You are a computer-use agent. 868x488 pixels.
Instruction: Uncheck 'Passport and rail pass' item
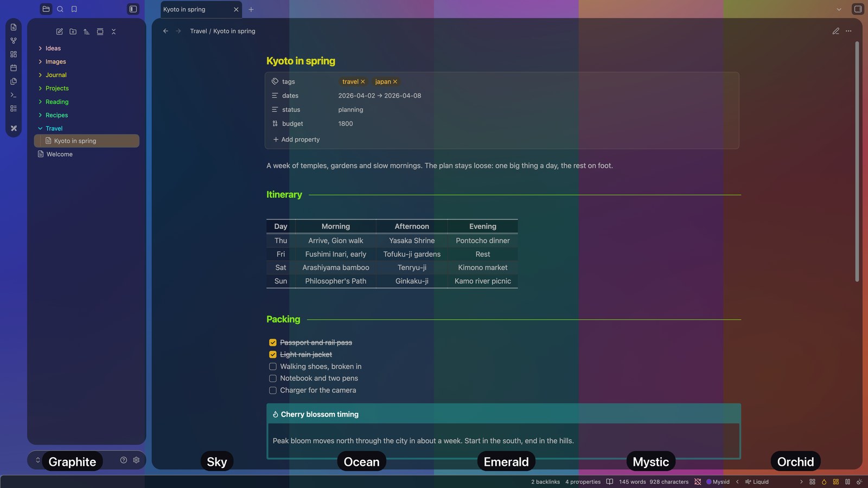tap(273, 343)
